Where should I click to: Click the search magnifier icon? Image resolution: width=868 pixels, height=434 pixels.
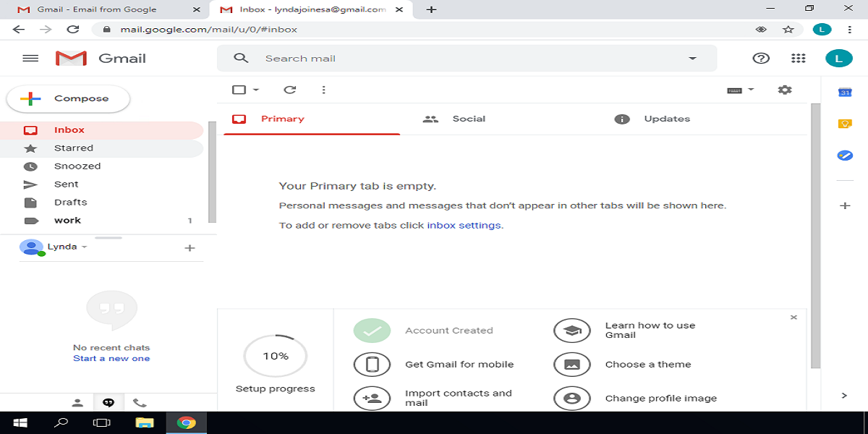tap(242, 59)
